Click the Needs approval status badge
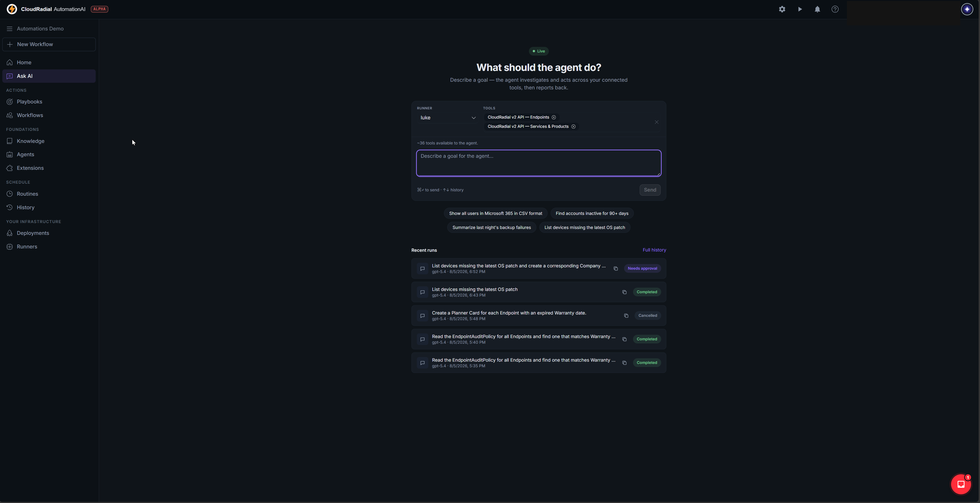The image size is (980, 503). (642, 268)
